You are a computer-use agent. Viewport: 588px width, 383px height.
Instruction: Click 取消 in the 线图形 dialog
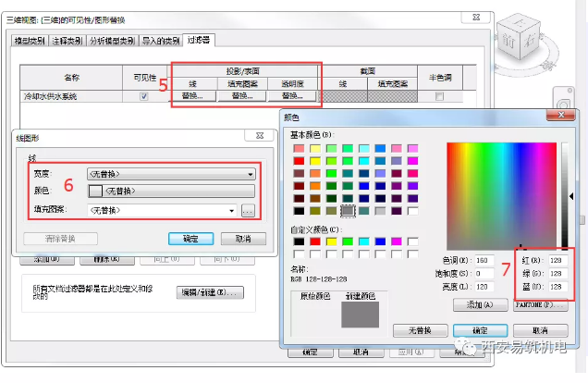(x=243, y=239)
